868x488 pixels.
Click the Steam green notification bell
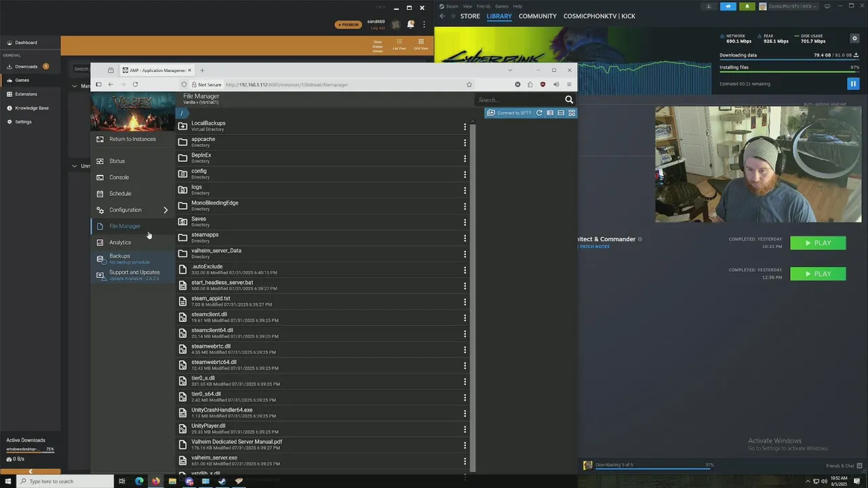pyautogui.click(x=747, y=7)
